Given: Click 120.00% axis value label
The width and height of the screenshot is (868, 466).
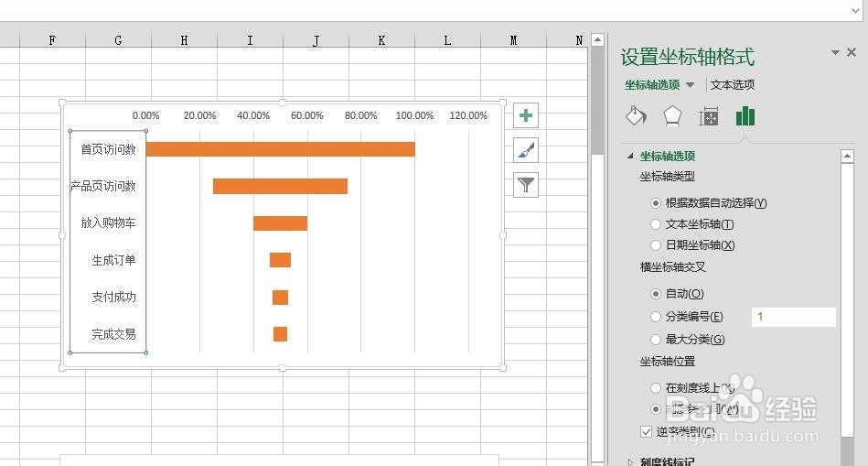Looking at the screenshot, I should (x=468, y=115).
